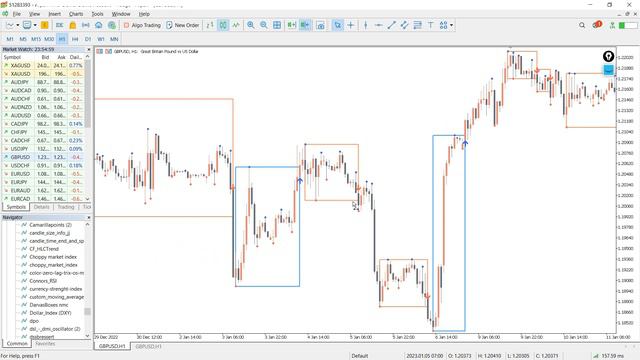
Task: Switch to Details tab in Market Watch
Action: pyautogui.click(x=41, y=207)
